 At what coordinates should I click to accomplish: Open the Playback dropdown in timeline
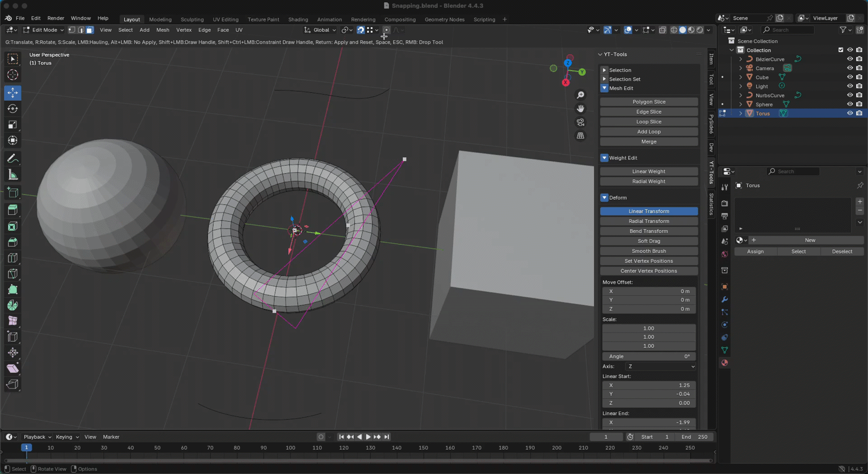click(x=37, y=437)
